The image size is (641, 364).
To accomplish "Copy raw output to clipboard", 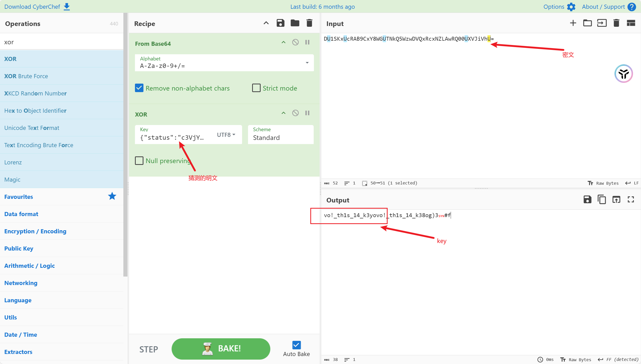I will [x=602, y=200].
